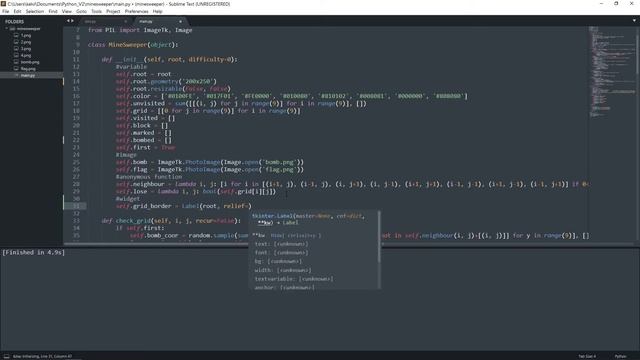Image resolution: width=640 pixels, height=360 pixels.
Task: Open the Find menu
Action: (x=53, y=11)
